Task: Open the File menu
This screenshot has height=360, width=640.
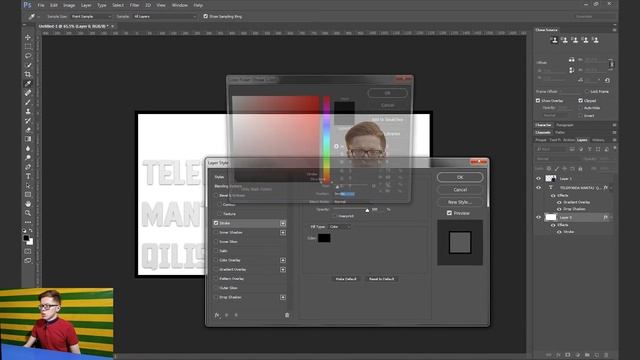Action: (41, 5)
